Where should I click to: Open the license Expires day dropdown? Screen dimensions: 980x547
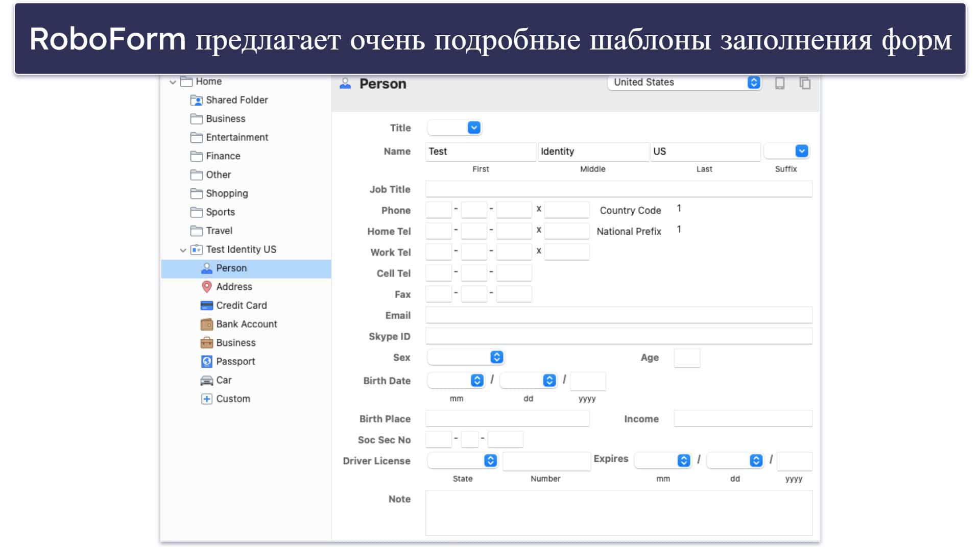pos(735,461)
